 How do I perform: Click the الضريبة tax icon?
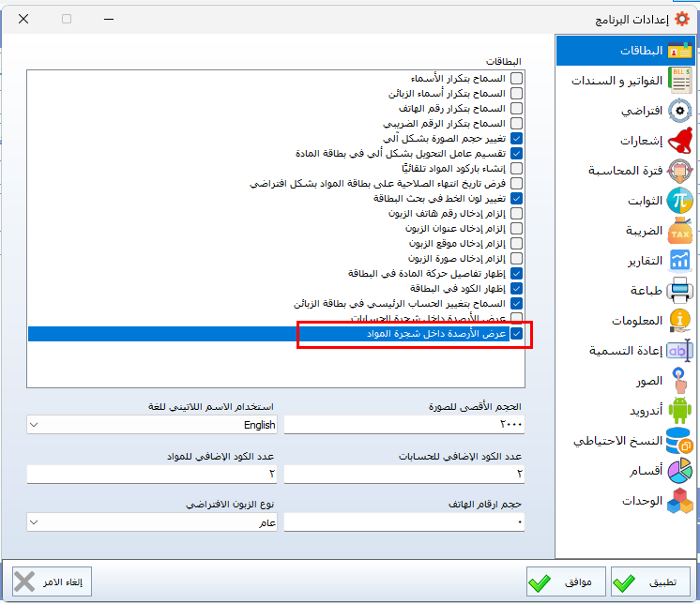680,231
